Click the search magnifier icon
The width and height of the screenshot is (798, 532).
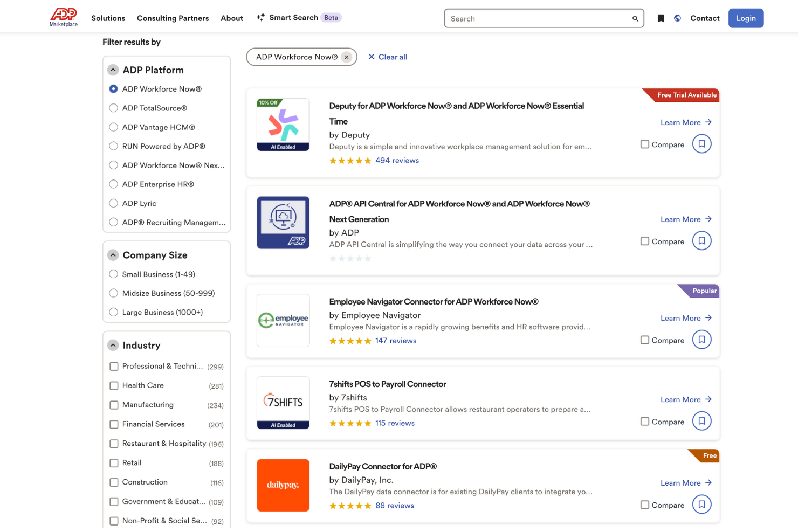tap(635, 19)
